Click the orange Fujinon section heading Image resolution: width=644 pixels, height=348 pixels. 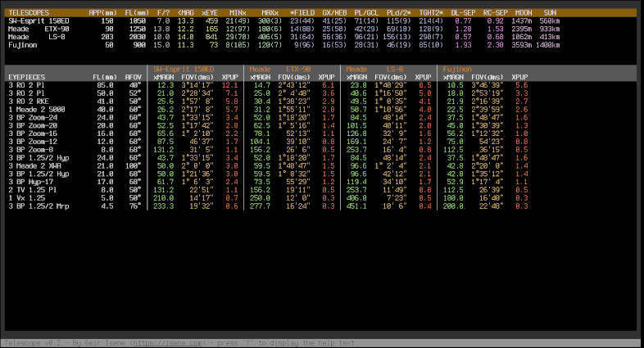point(457,70)
